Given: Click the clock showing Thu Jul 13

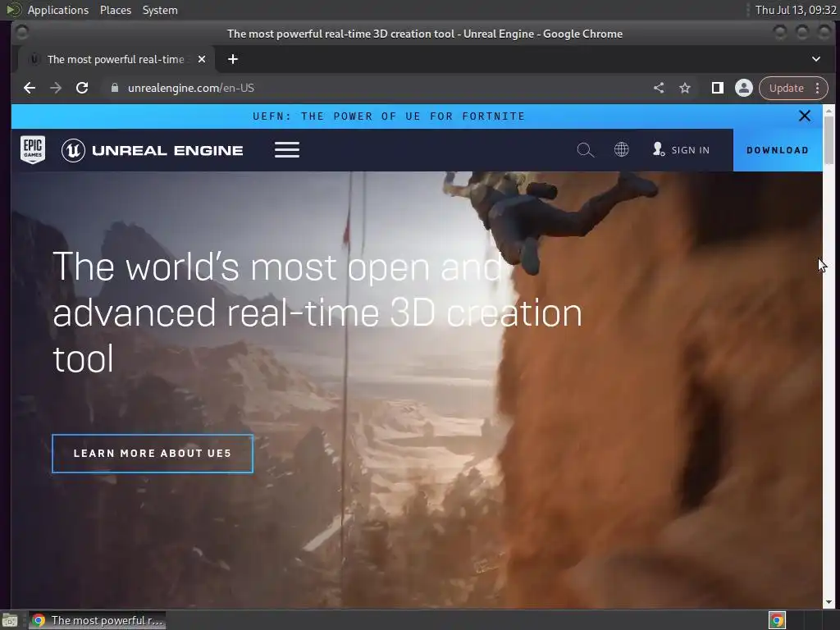Looking at the screenshot, I should pos(796,10).
